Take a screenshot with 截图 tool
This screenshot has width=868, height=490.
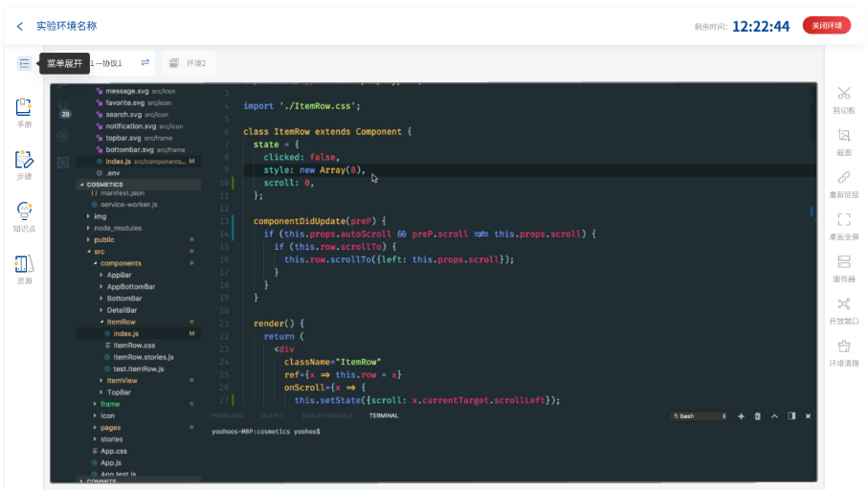pos(843,141)
